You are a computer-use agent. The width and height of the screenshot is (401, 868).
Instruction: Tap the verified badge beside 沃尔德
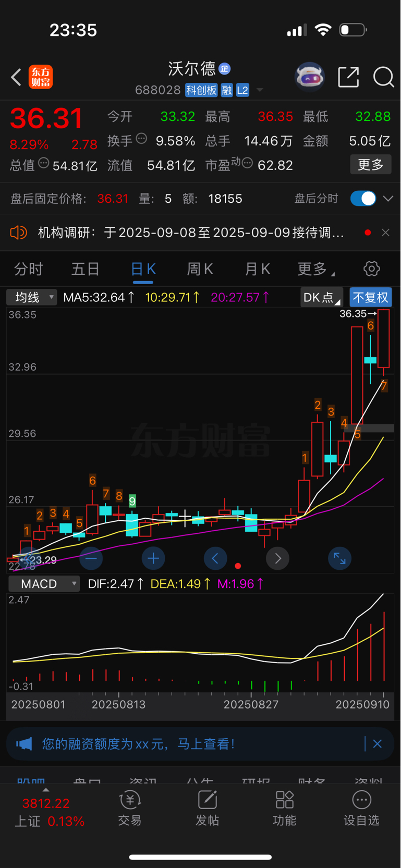pos(225,69)
